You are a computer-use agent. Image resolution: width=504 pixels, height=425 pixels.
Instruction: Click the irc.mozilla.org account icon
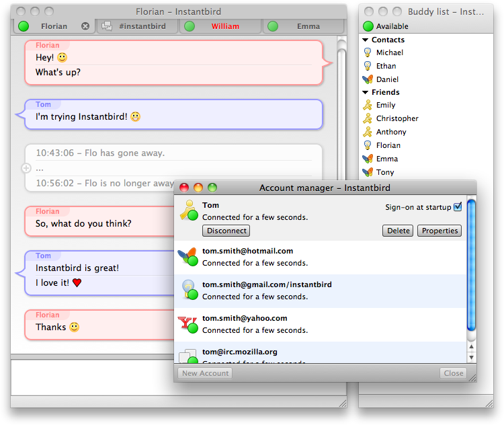coord(188,356)
